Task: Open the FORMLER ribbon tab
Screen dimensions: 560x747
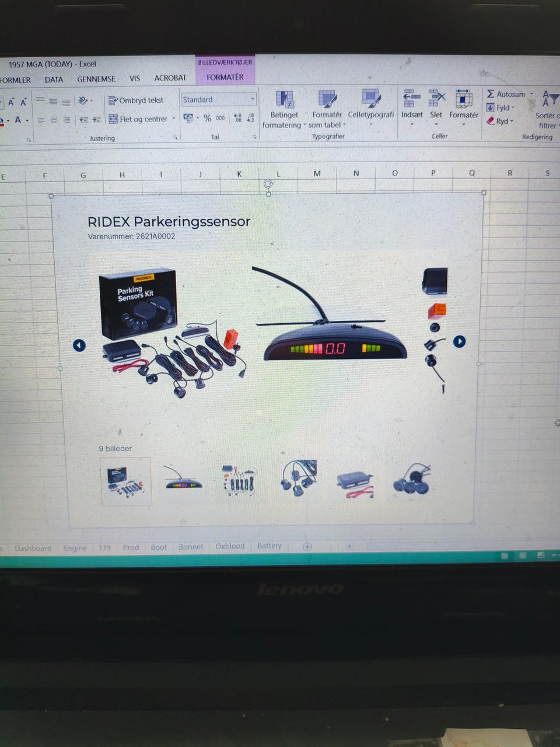Action: tap(15, 80)
